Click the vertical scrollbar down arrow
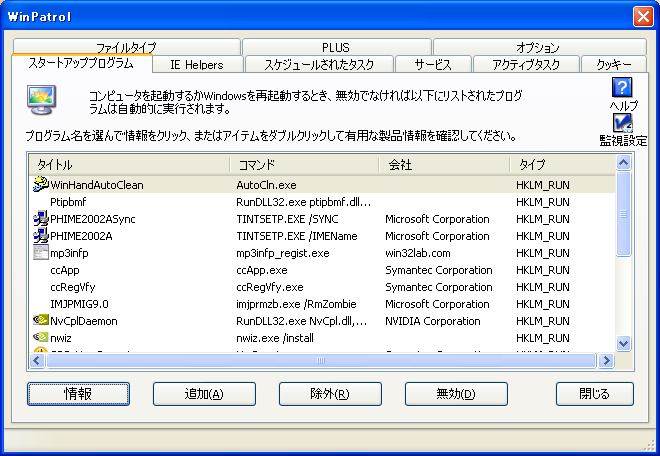The width and height of the screenshot is (660, 456). pos(624,343)
